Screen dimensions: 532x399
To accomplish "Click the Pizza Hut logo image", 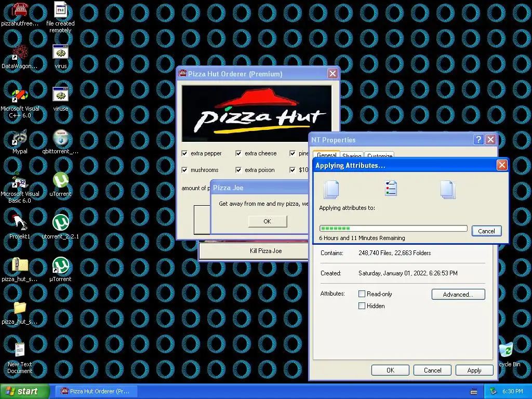I will click(257, 113).
